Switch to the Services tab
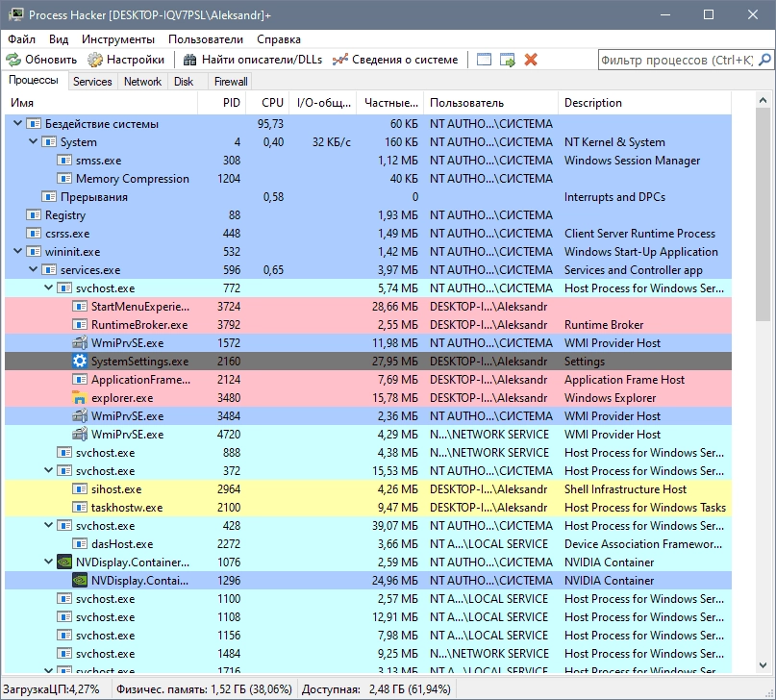Image resolution: width=776 pixels, height=700 pixels. [92, 82]
